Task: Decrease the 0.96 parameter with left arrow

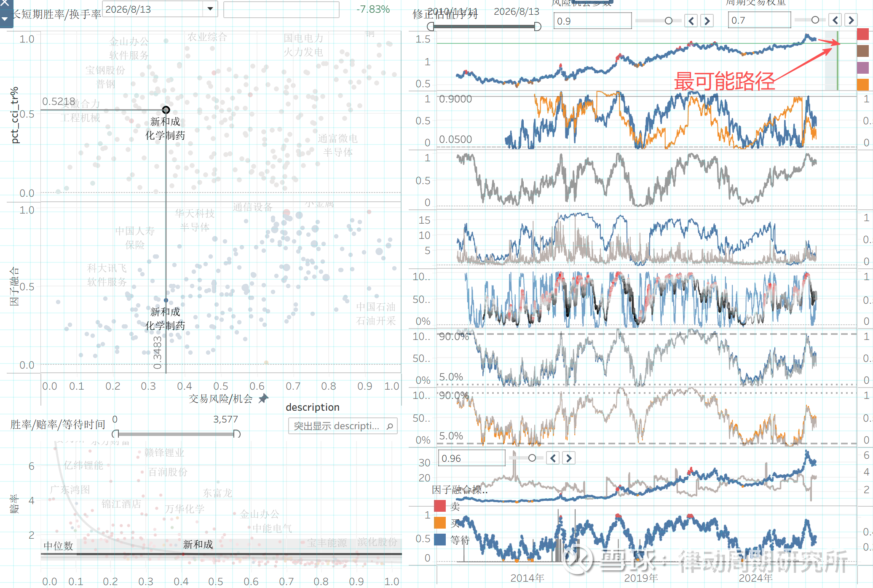Action: point(553,458)
